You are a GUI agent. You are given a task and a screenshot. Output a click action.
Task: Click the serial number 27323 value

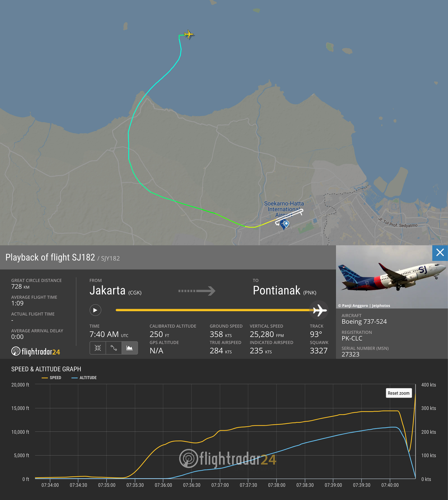click(350, 354)
